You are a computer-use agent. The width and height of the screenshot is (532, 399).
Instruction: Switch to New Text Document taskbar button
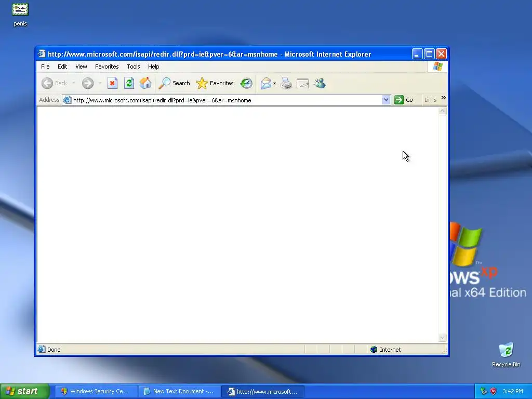(x=179, y=392)
